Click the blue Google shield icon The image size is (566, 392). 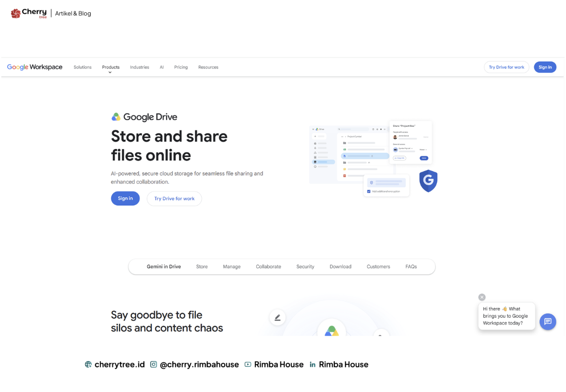tap(428, 181)
